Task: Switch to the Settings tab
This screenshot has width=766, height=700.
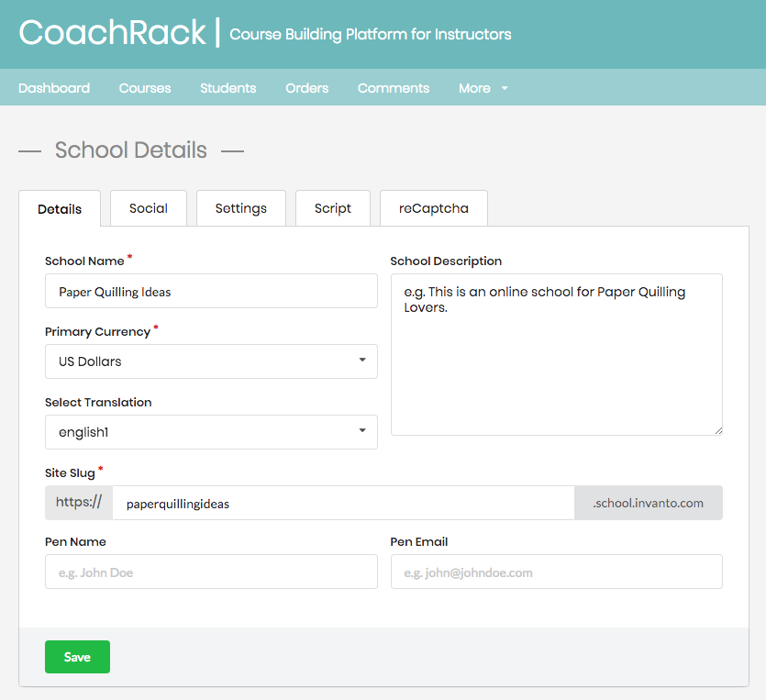Action: point(241,208)
